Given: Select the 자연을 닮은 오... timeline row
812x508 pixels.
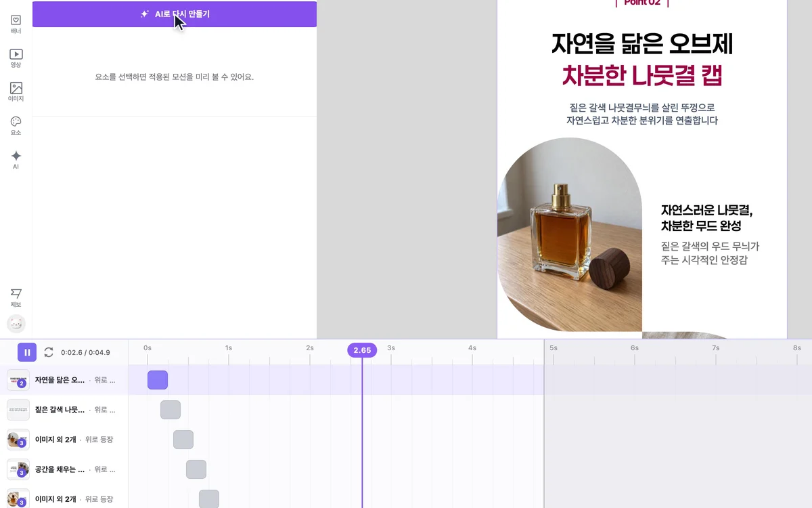Looking at the screenshot, I should [x=64, y=380].
